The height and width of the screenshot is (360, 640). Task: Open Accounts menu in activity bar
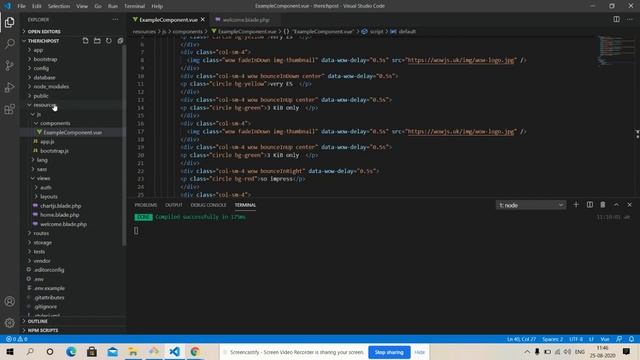tap(10, 301)
